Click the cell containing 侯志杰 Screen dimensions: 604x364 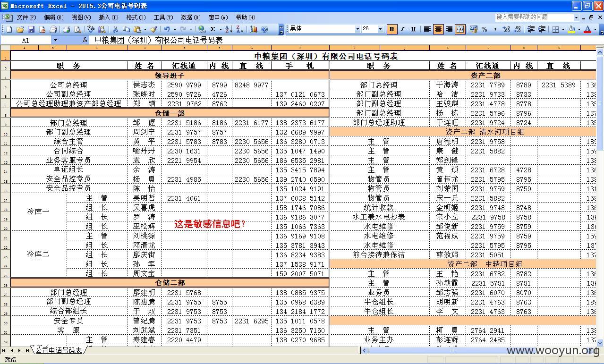click(145, 85)
